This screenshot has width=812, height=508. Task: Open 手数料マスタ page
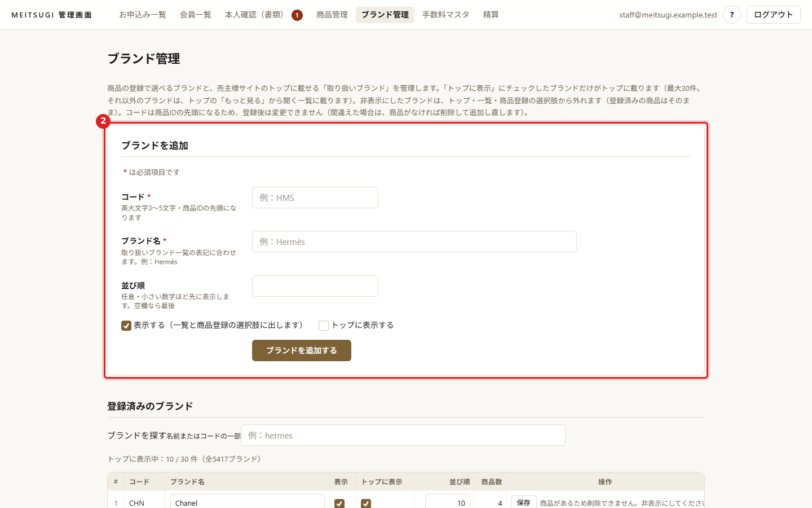pyautogui.click(x=446, y=15)
